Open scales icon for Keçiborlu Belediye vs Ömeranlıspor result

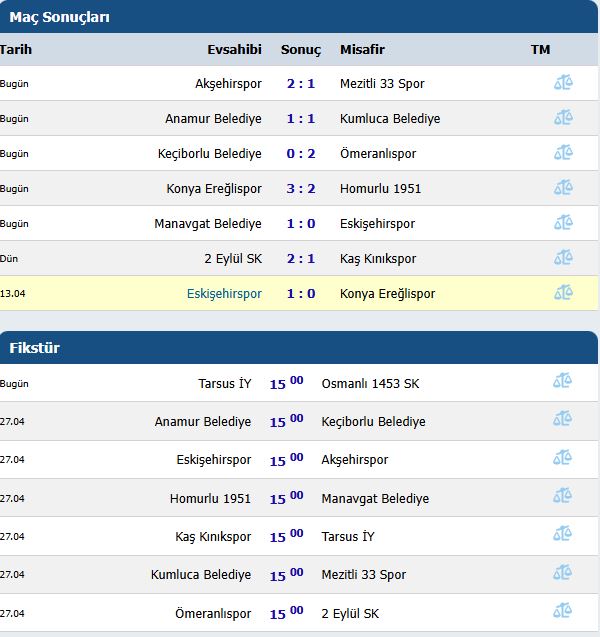pos(563,152)
